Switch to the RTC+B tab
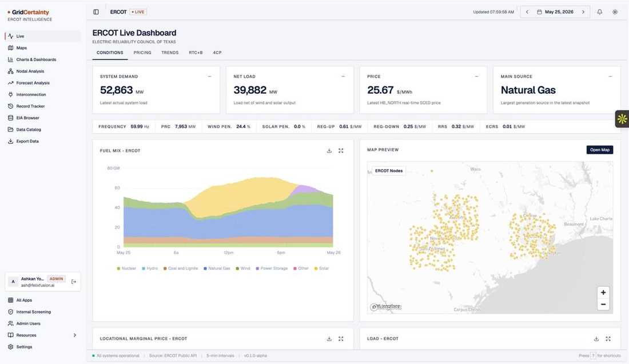 pyautogui.click(x=196, y=53)
